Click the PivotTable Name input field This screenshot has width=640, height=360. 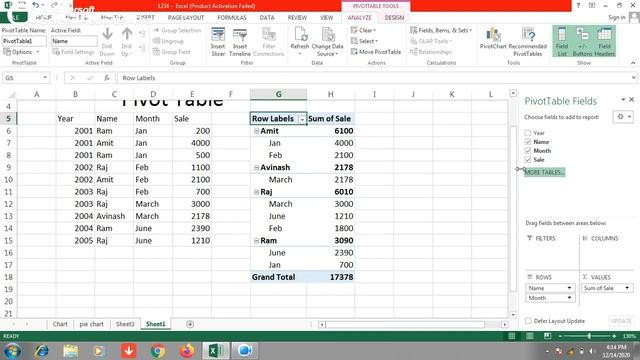24,41
